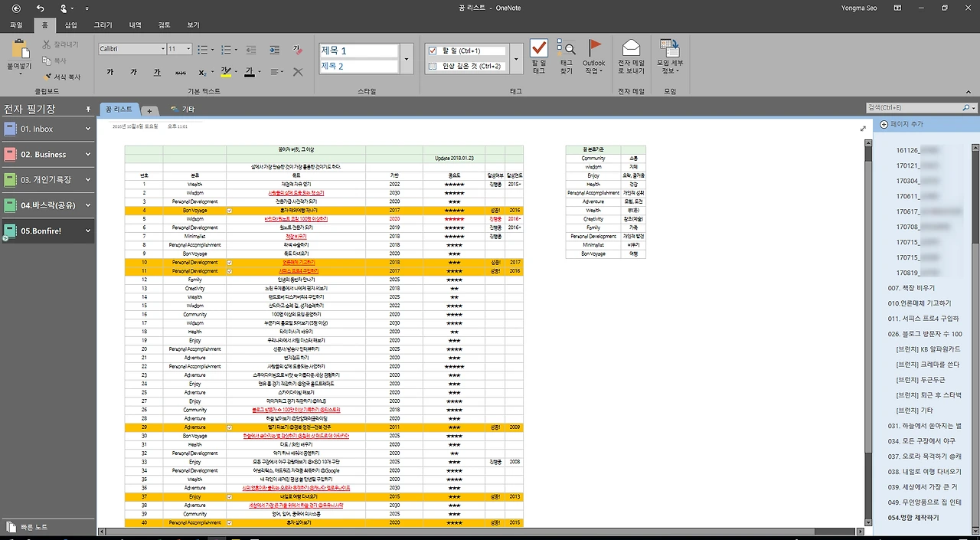980x540 pixels.
Task: Select 할 일 (Ctrl+1) tag checkbox
Action: point(433,51)
